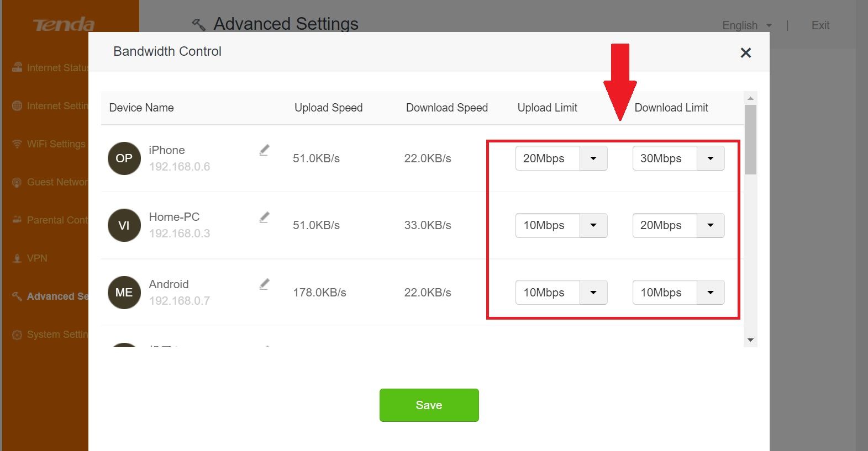Click the Parental Control sidebar icon
The height and width of the screenshot is (451, 868).
coord(17,220)
